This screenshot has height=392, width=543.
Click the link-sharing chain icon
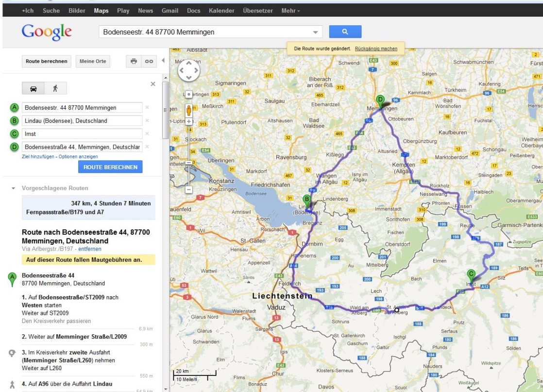149,61
